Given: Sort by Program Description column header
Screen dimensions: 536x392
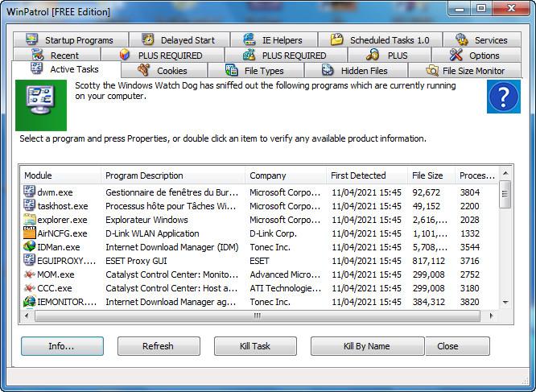Looking at the screenshot, I should [x=173, y=175].
